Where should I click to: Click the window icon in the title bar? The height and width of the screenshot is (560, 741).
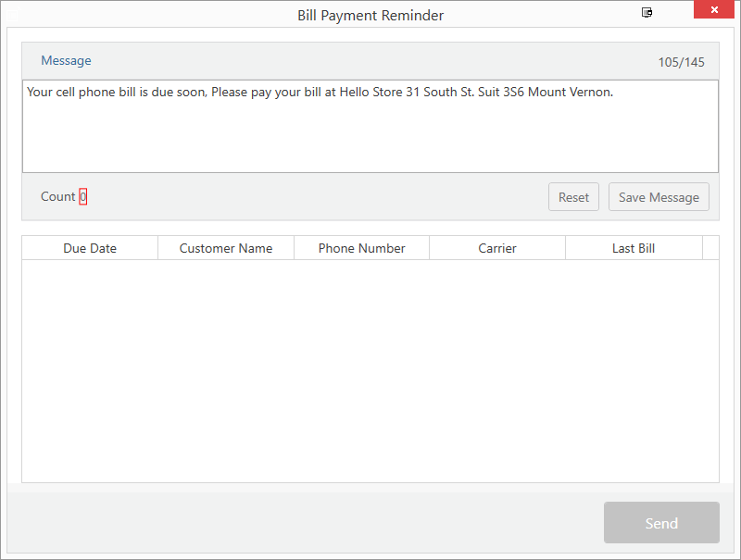point(647,12)
